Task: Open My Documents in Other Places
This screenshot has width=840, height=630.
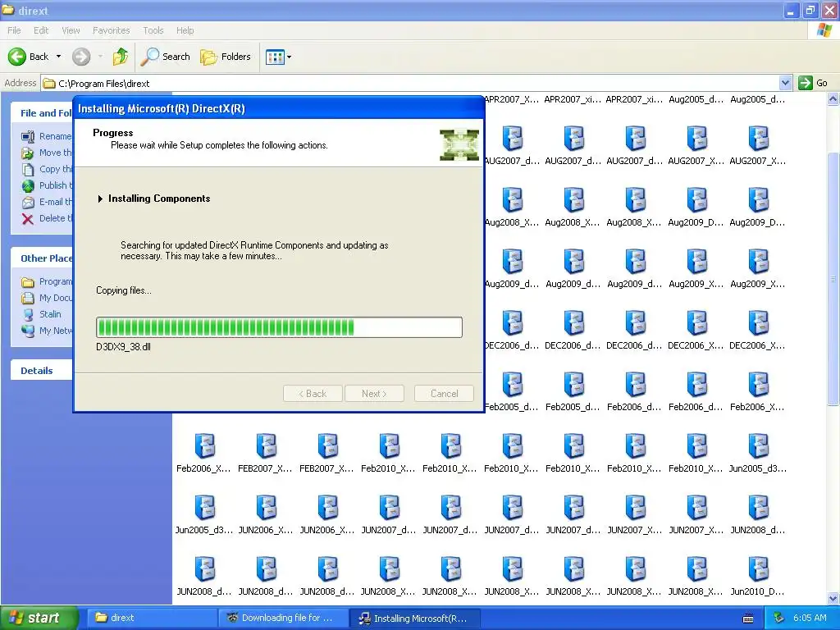Action: [47, 298]
